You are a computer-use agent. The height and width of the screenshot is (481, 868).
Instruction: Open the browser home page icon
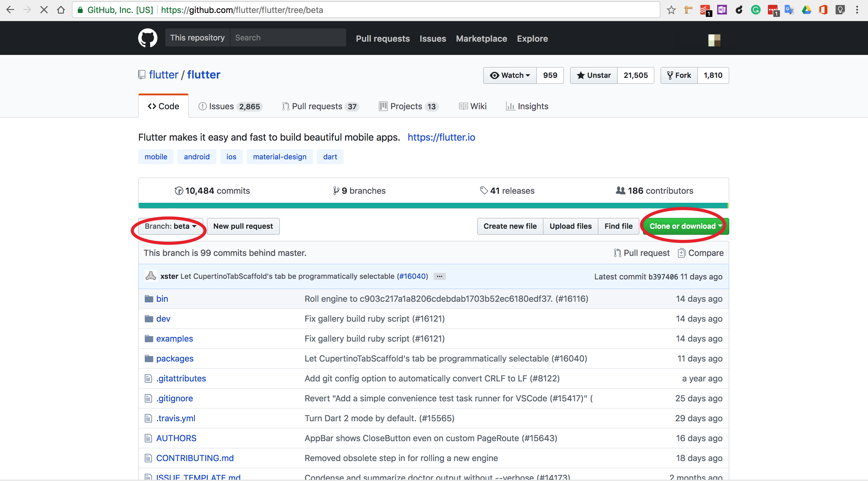tap(61, 10)
